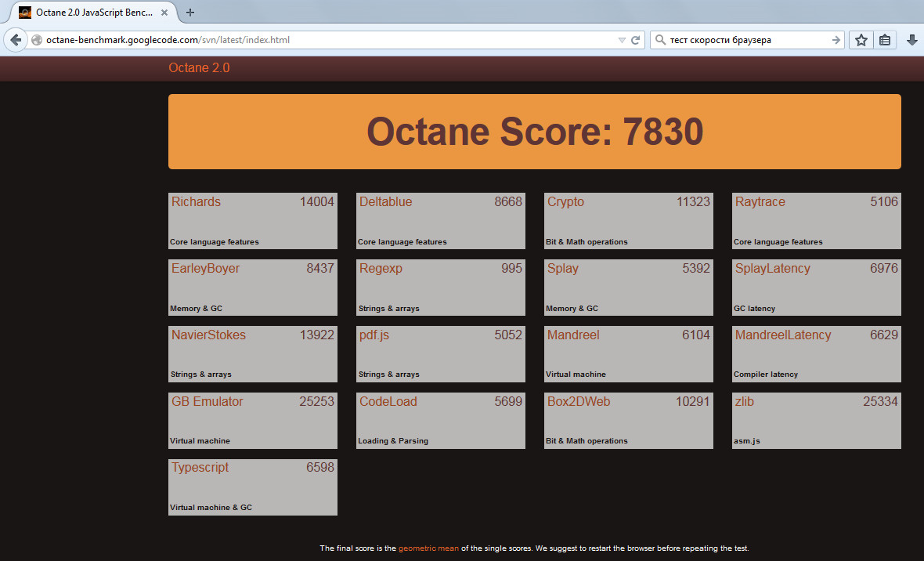Open the Mandreel benchmark link

(573, 335)
